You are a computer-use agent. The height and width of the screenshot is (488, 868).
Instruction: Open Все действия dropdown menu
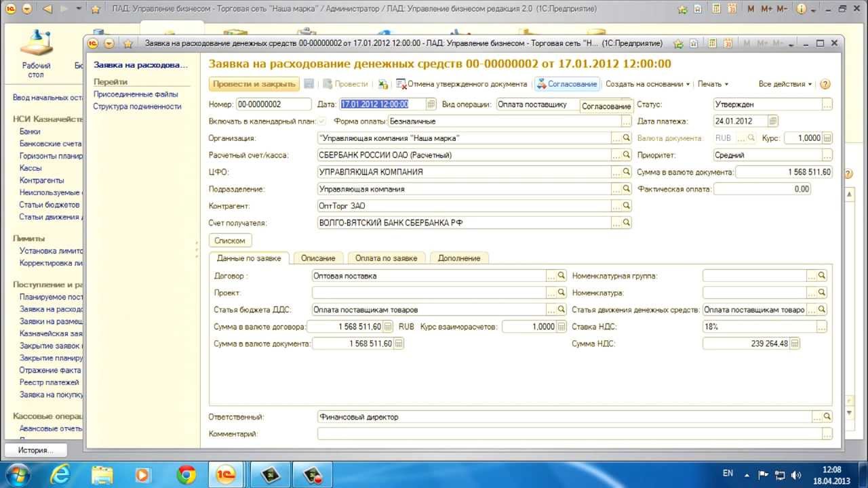pos(785,84)
